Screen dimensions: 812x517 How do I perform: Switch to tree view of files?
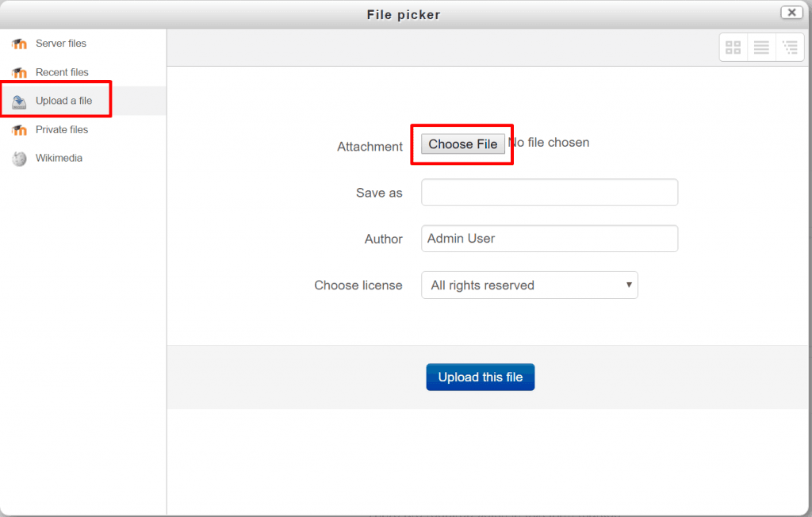point(790,47)
